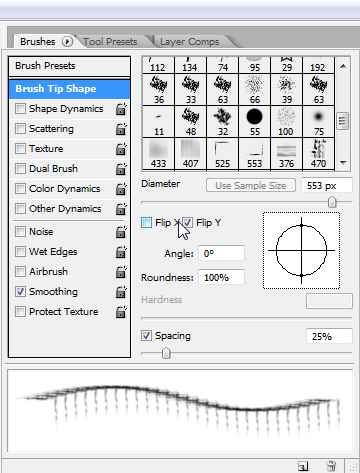
Task: Enable the Wet Edges checkbox
Action: click(x=20, y=252)
